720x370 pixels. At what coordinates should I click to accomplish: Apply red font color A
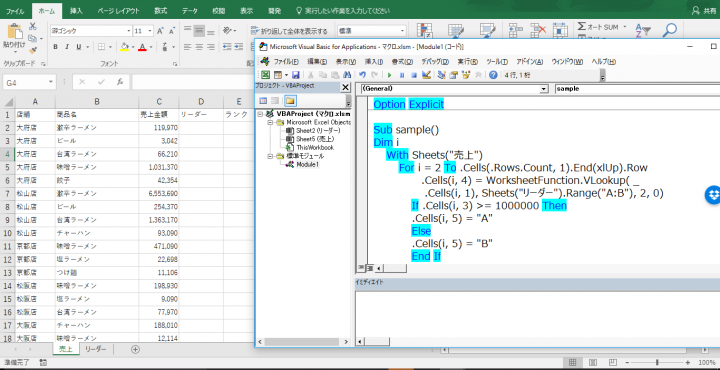[143, 47]
